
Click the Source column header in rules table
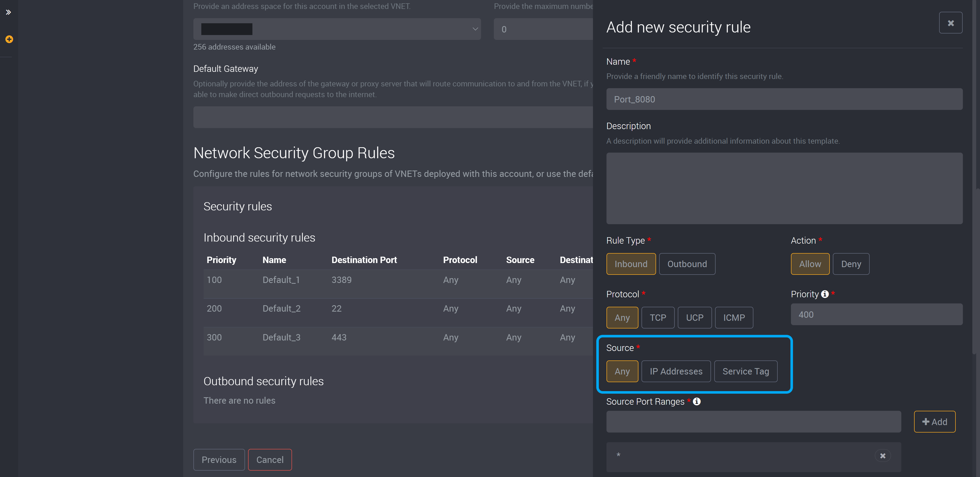click(520, 260)
